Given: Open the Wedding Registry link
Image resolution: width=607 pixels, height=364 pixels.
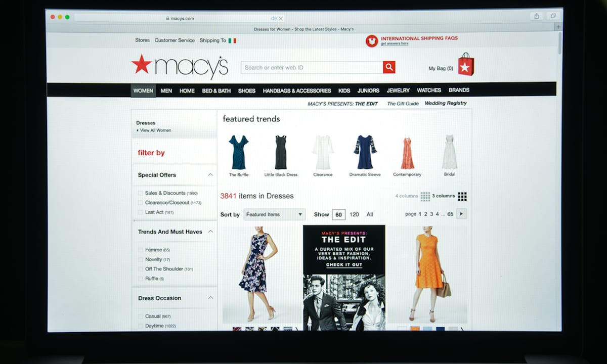Looking at the screenshot, I should point(445,104).
